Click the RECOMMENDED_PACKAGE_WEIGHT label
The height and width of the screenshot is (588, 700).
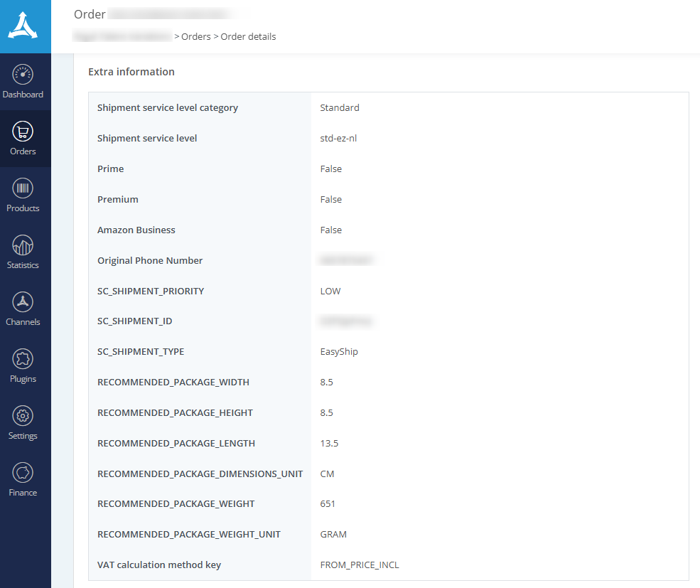[x=176, y=503]
